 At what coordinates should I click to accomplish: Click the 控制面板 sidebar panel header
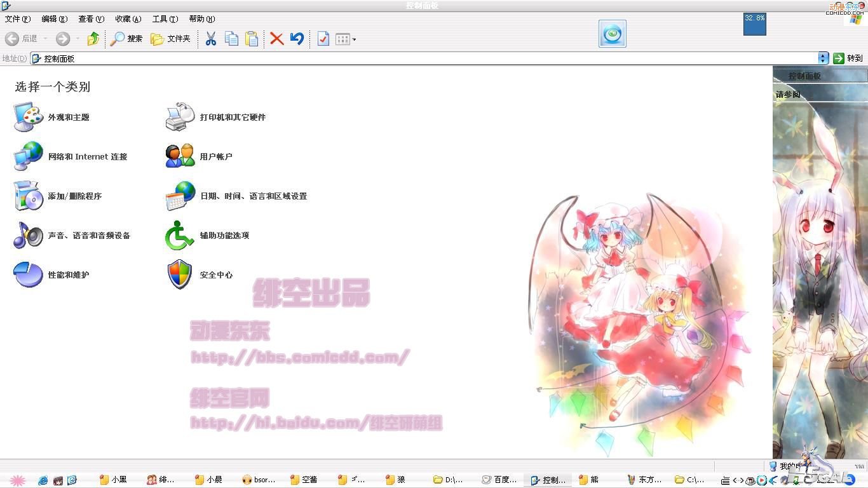click(820, 76)
